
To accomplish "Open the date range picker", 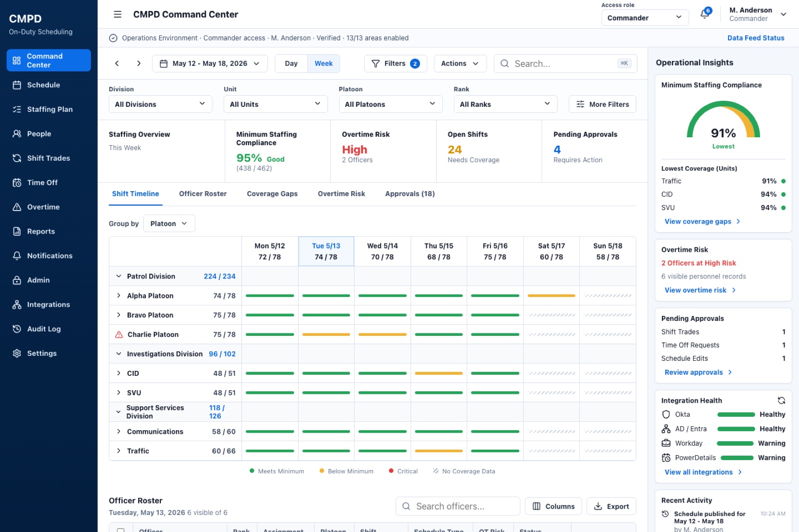I will coord(210,63).
